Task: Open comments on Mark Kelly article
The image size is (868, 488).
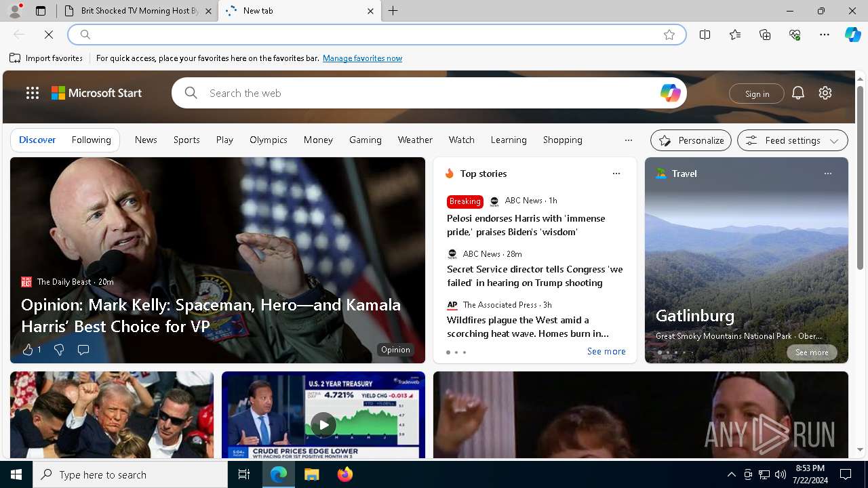Action: point(83,350)
